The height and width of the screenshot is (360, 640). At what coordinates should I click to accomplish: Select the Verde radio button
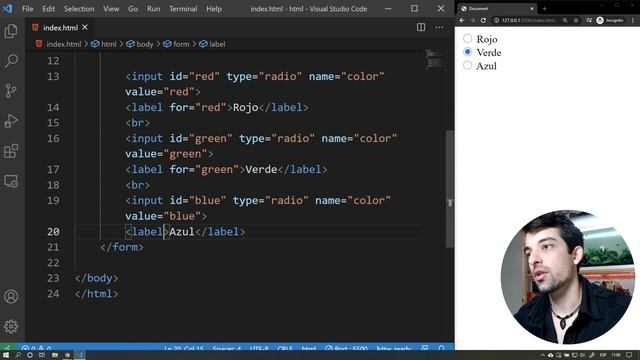467,52
